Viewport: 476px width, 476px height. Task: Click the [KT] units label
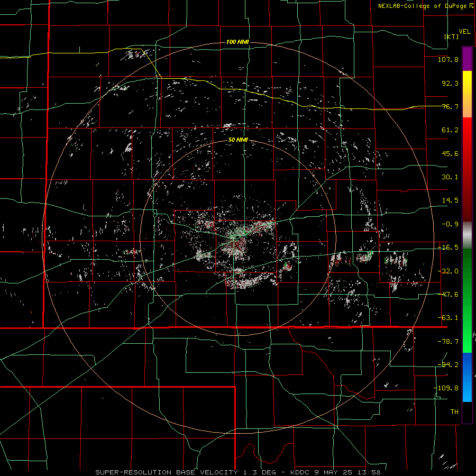pyautogui.click(x=452, y=36)
